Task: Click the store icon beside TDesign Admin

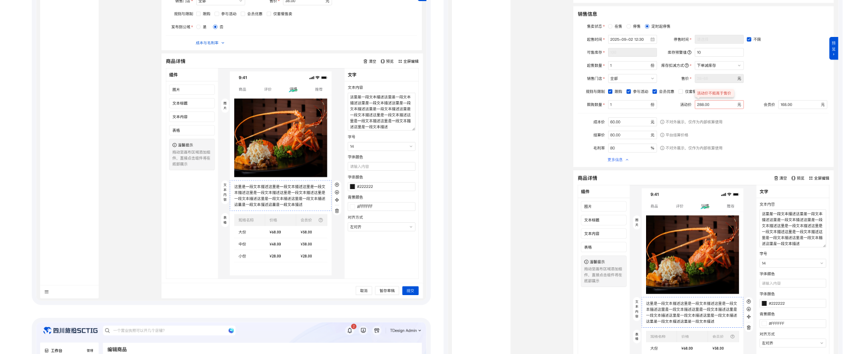Action: coord(377,330)
